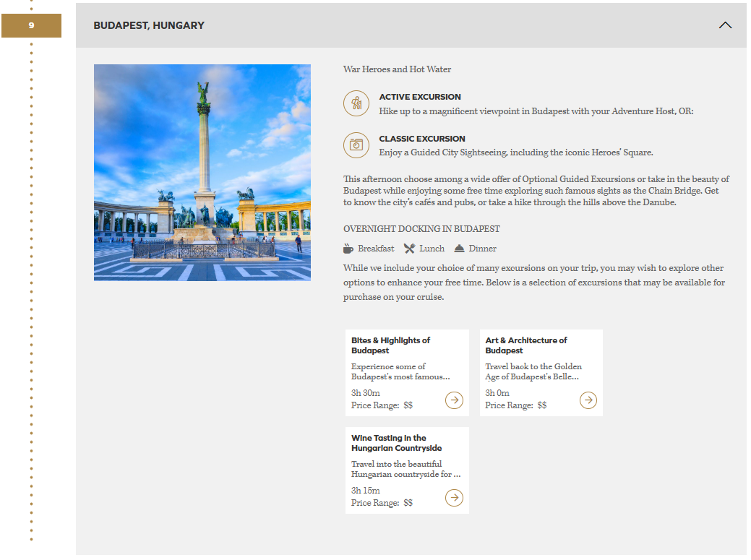Click the Overnight Docking in Budapest text
The height and width of the screenshot is (560, 751).
click(x=421, y=229)
